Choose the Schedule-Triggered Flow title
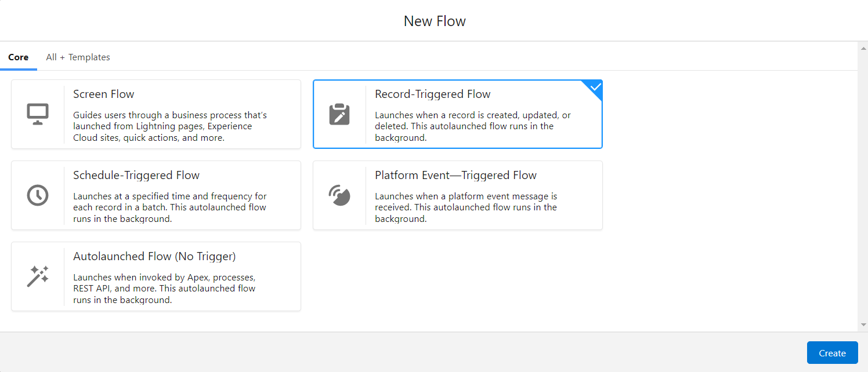868x372 pixels. tap(136, 176)
